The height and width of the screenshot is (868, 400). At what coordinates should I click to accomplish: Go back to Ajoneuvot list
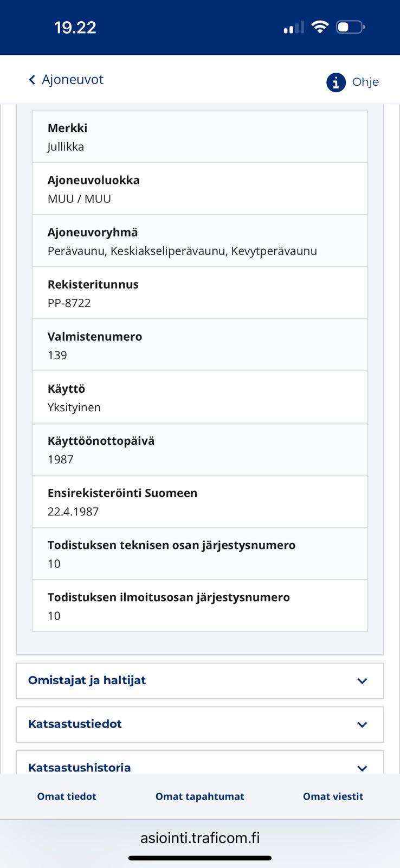point(73,80)
